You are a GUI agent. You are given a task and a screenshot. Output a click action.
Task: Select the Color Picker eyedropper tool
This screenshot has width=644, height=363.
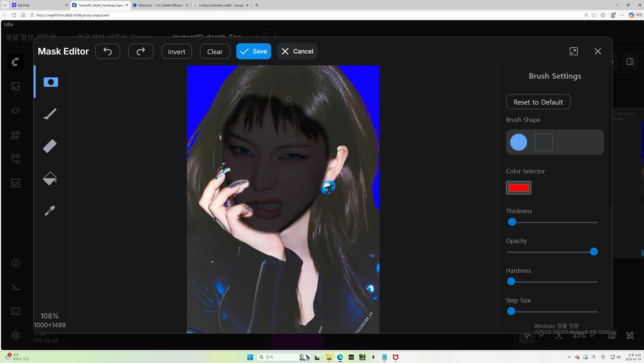[50, 210]
